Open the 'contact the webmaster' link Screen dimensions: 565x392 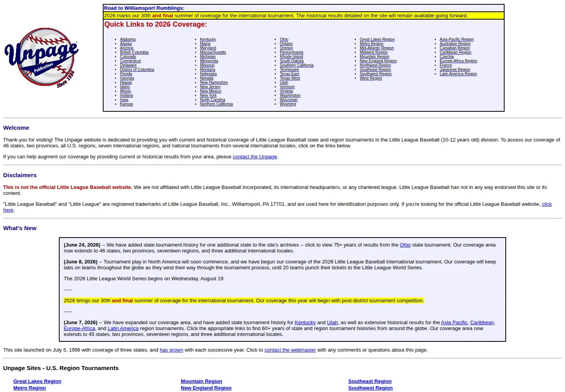290,350
